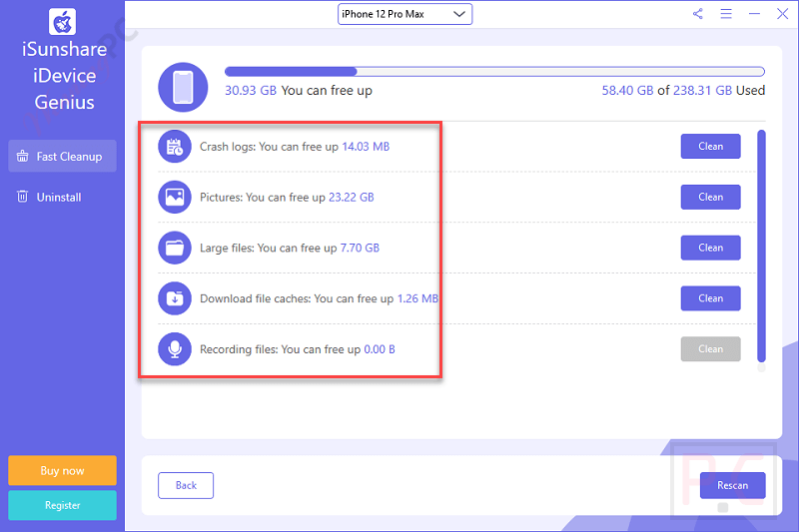Image resolution: width=799 pixels, height=532 pixels.
Task: Switch to the Uninstall sidebar tab
Action: 62,197
